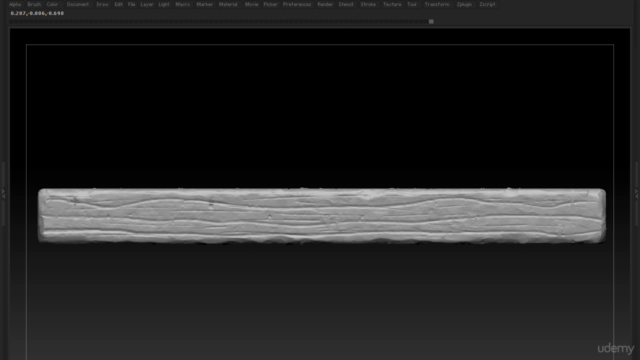Expand the left tray divider arrows

(3, 193)
